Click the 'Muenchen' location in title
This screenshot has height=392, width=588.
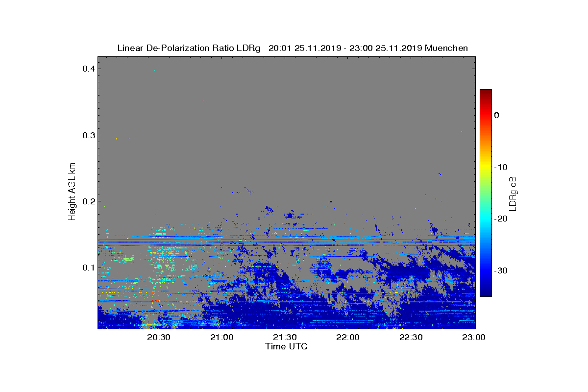[446, 48]
